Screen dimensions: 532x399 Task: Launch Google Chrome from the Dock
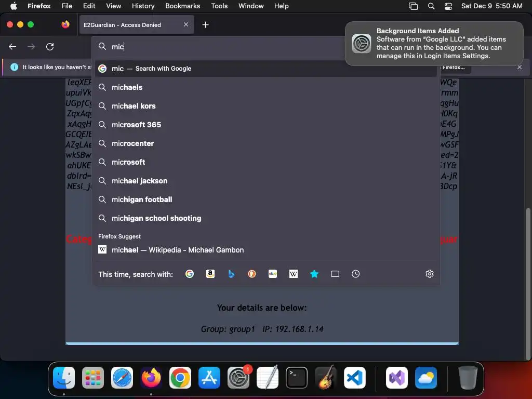(x=180, y=378)
